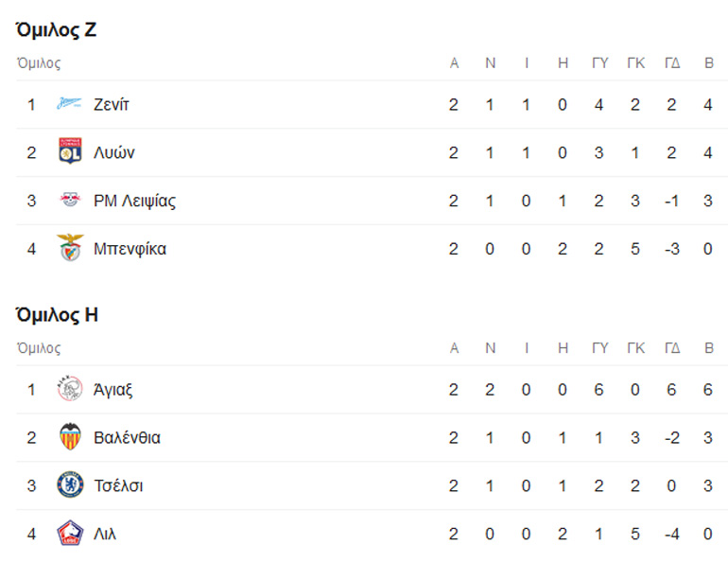Click the Chelsea club crest icon
Screen dimensions: 728x563
click(x=70, y=485)
